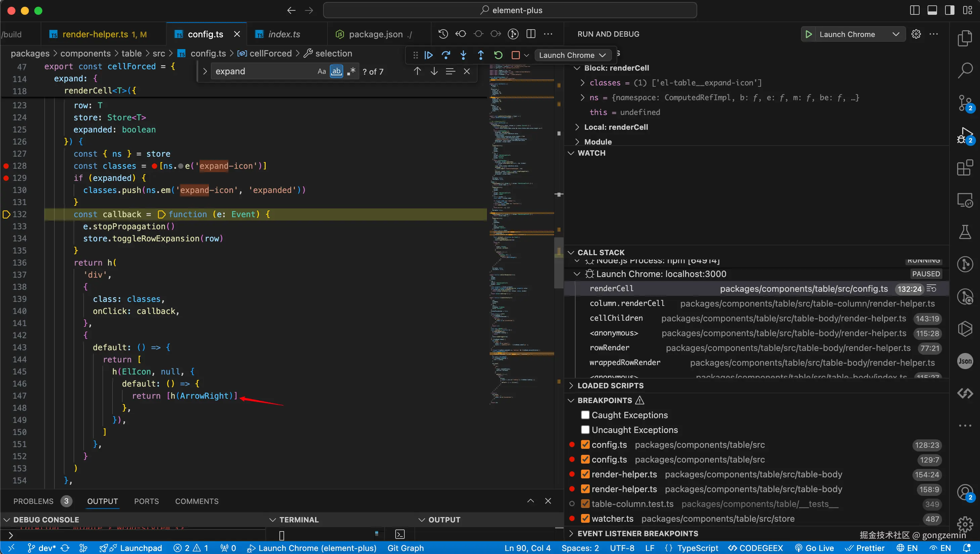The image size is (980, 554).
Task: Check the Uncaught Exceptions checkbox
Action: point(585,430)
